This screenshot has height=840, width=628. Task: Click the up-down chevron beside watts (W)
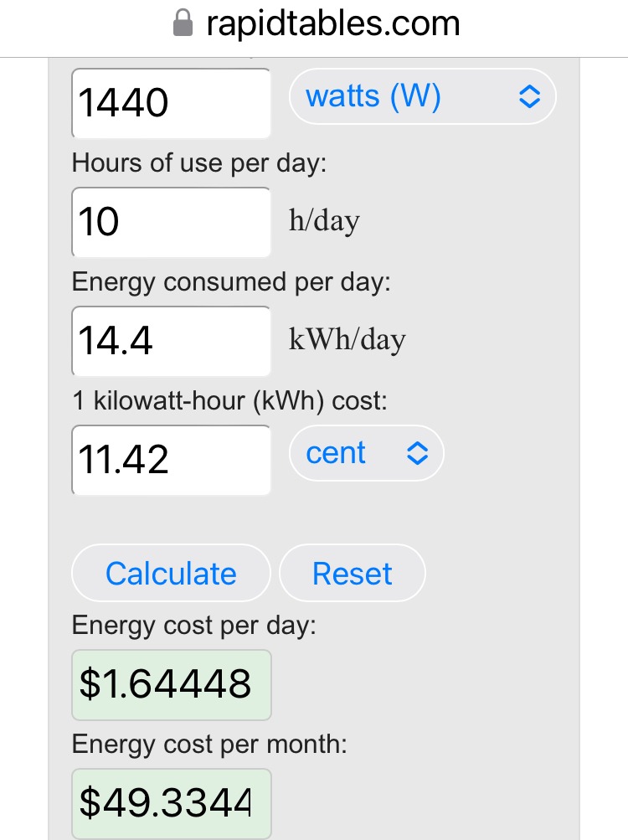[529, 96]
